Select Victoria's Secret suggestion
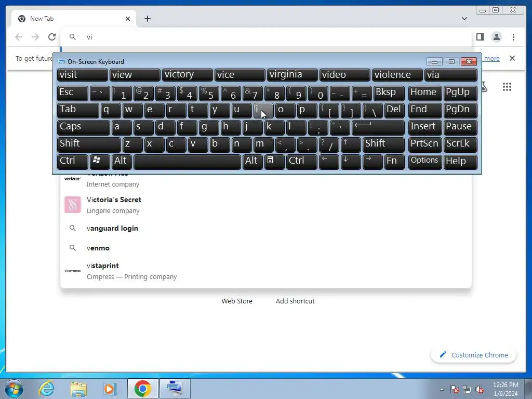The height and width of the screenshot is (399, 532). point(266,205)
